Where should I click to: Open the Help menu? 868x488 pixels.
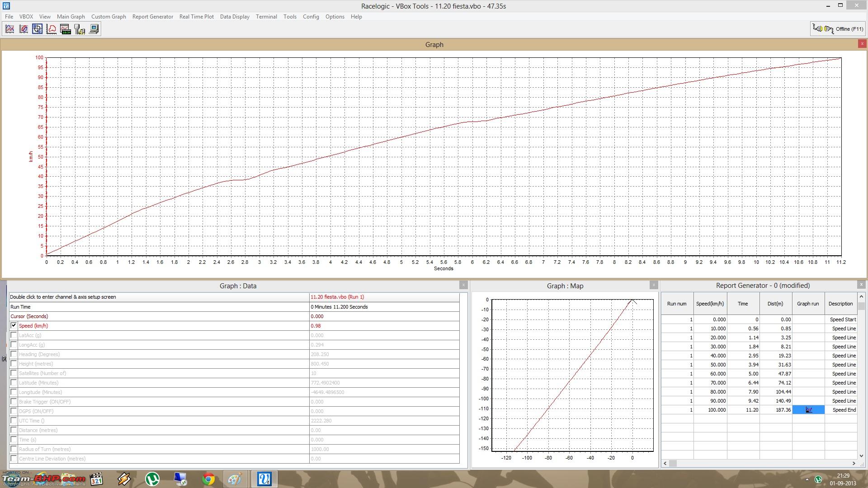click(356, 17)
